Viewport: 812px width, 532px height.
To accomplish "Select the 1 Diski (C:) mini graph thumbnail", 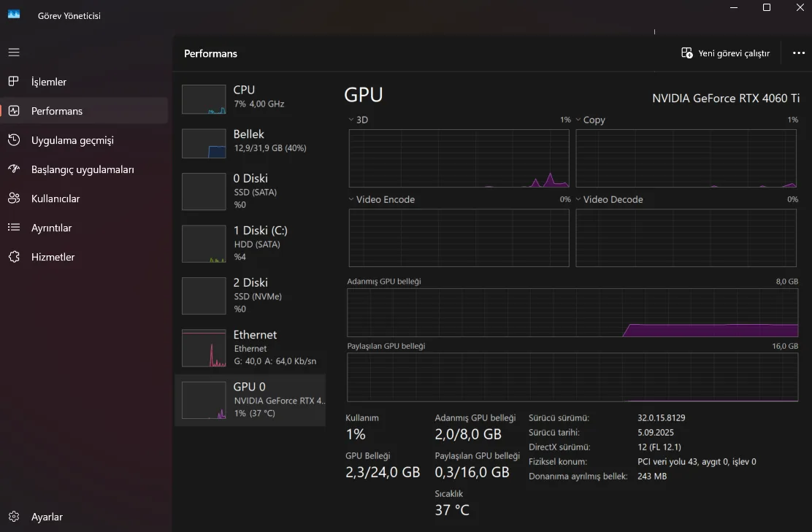I will 204,244.
